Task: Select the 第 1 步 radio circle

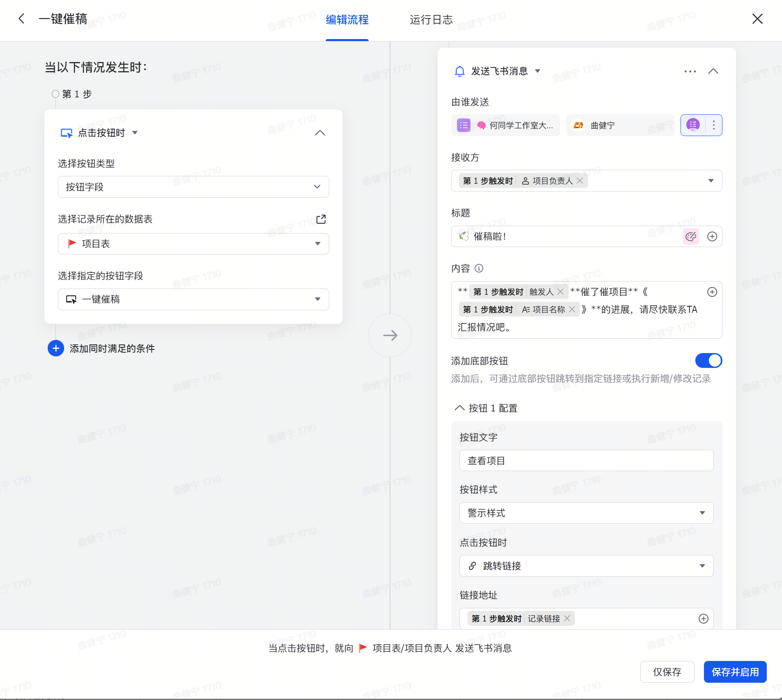Action: coord(55,94)
